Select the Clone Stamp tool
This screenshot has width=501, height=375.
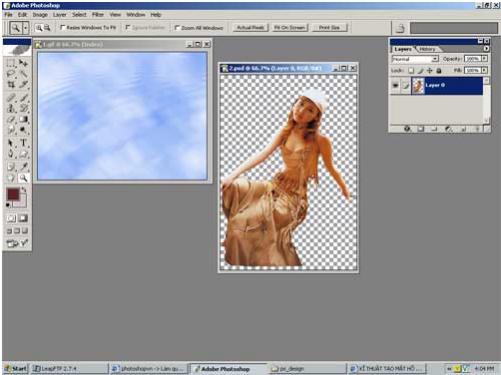coord(11,108)
